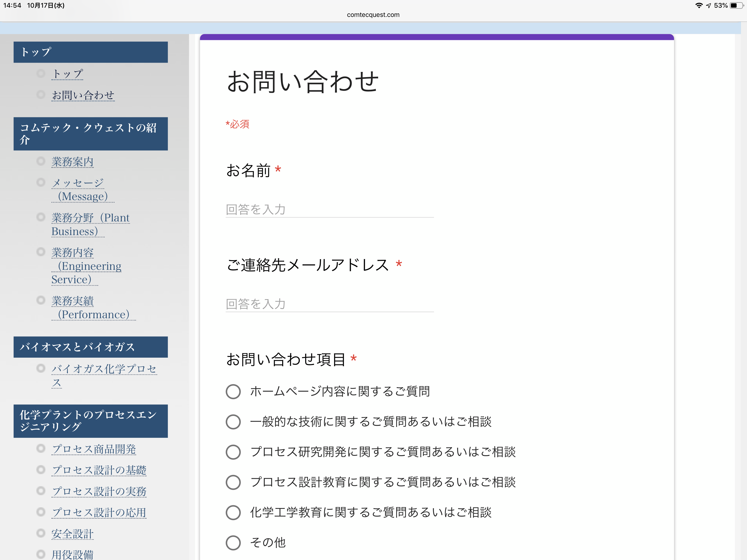
Task: Click the お名前 answer input field
Action: pyautogui.click(x=329, y=209)
